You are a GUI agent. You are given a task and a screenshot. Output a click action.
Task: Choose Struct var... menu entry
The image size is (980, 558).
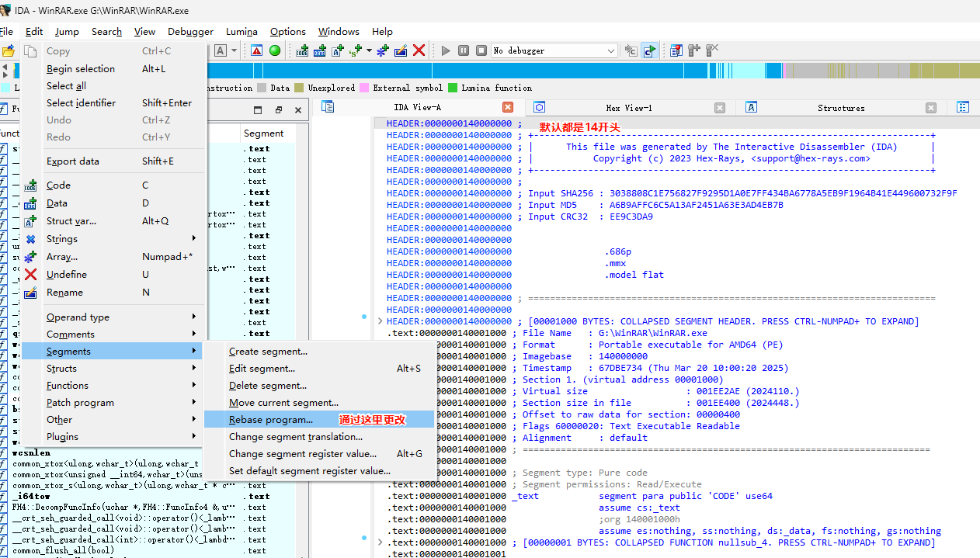113,221
